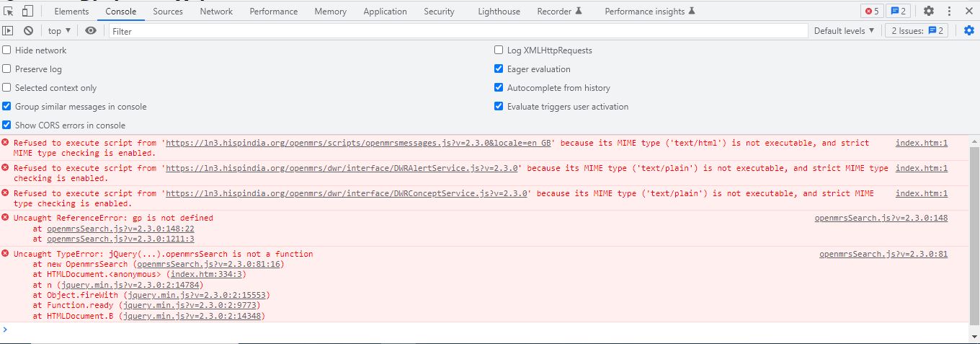
Task: Click the 2 Issues button
Action: click(917, 31)
